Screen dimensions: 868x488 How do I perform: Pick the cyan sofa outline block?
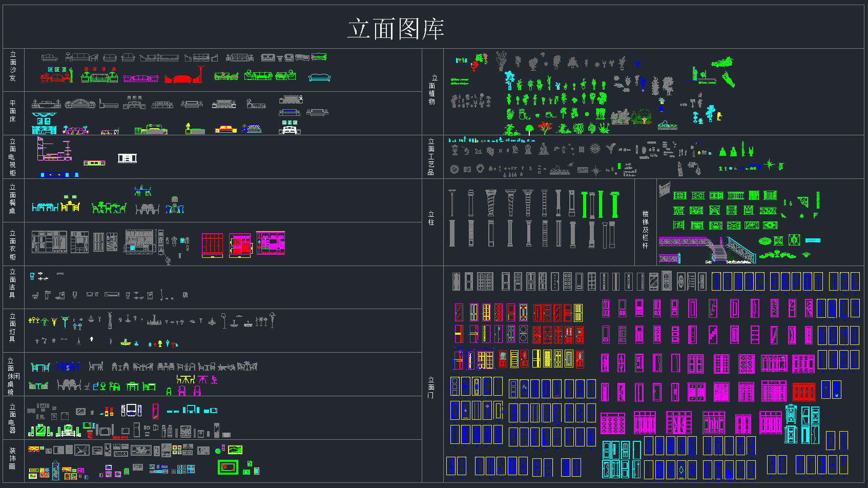[x=319, y=77]
